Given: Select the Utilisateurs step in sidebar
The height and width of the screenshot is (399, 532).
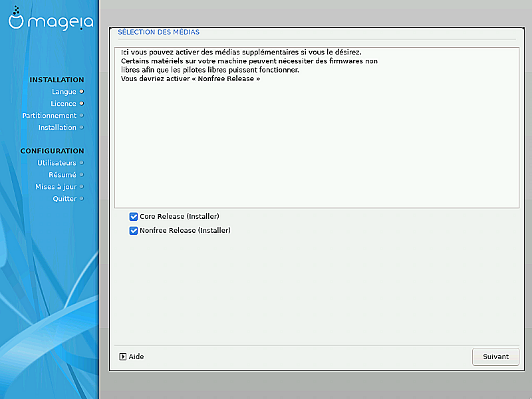Looking at the screenshot, I should (57, 163).
